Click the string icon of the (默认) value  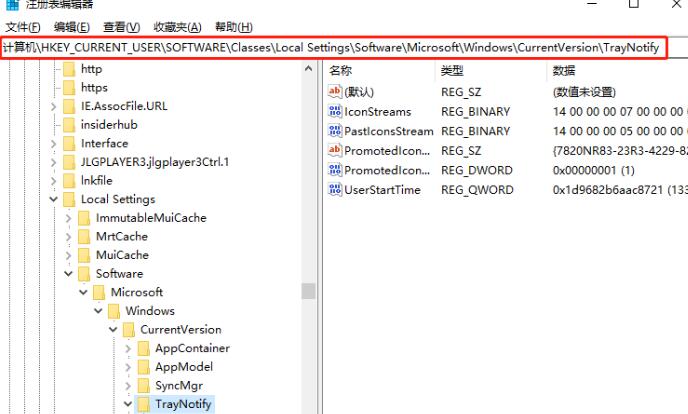pyautogui.click(x=335, y=92)
